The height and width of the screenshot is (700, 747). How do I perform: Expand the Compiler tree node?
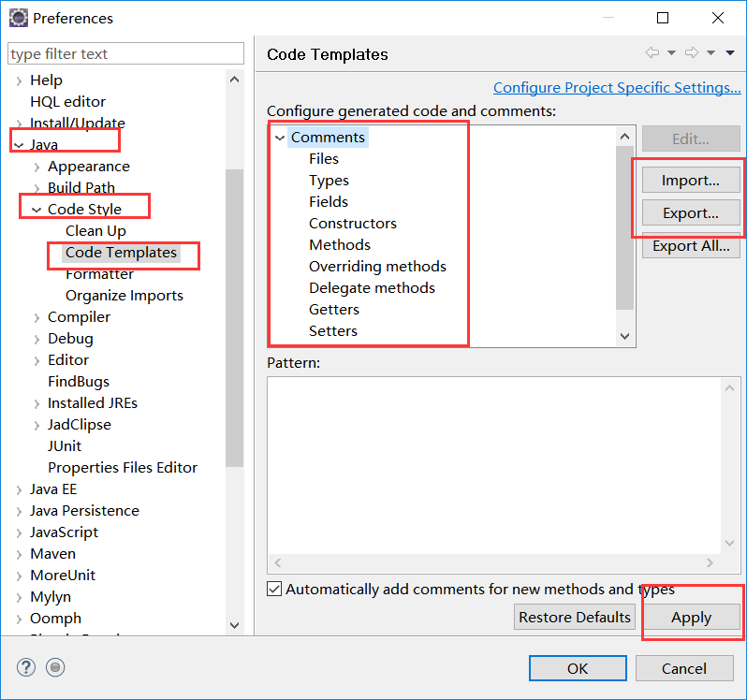[37, 317]
